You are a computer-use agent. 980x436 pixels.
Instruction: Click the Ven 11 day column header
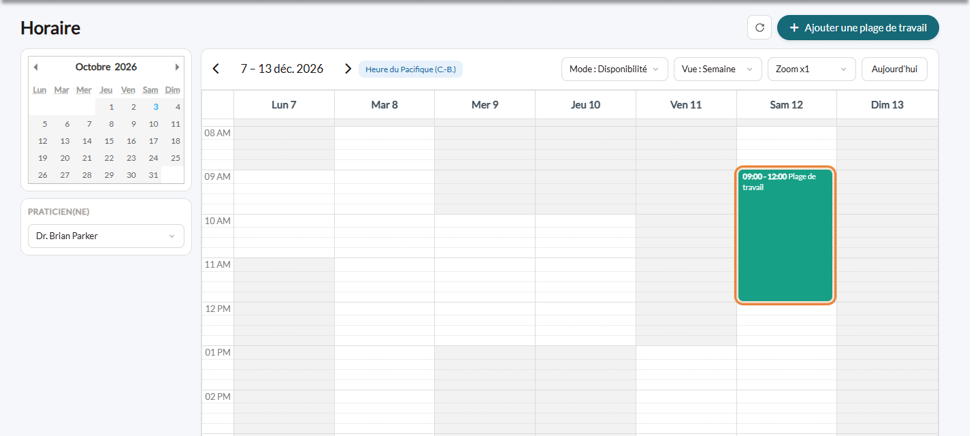click(686, 105)
